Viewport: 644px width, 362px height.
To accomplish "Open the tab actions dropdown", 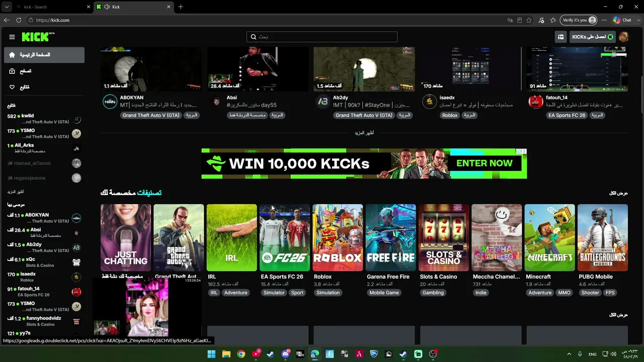I will [7, 7].
